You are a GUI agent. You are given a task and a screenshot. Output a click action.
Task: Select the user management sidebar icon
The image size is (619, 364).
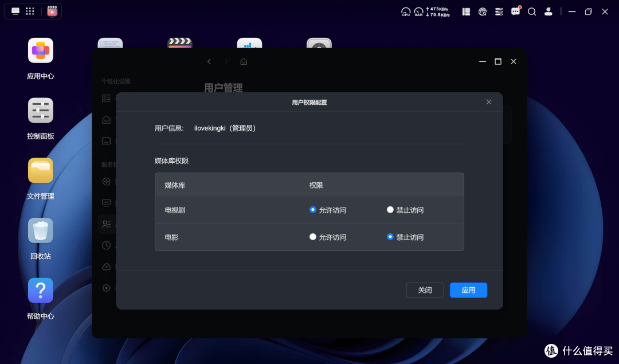tap(107, 224)
